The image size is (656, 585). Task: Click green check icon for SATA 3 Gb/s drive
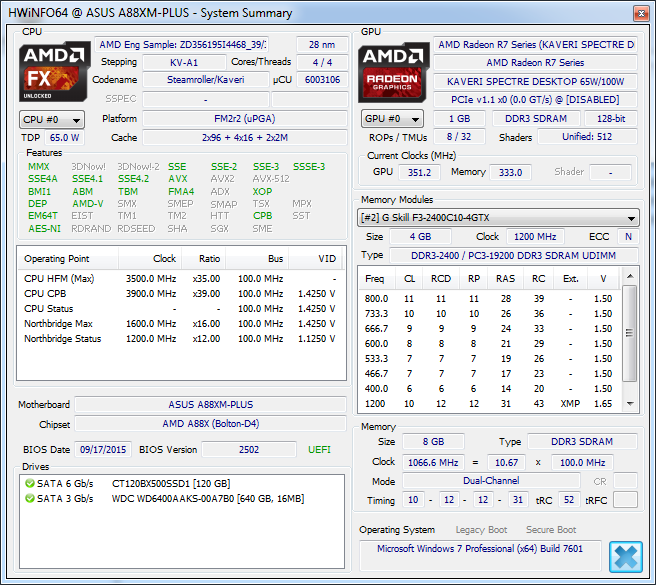(x=29, y=497)
